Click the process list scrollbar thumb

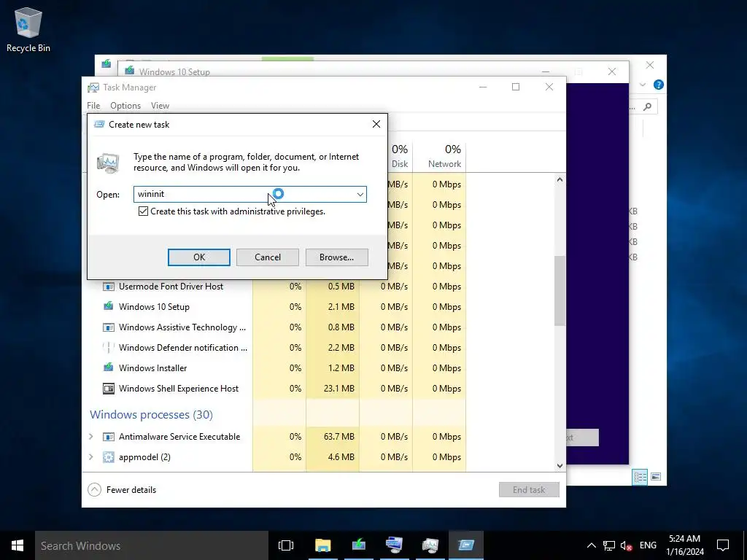point(560,291)
